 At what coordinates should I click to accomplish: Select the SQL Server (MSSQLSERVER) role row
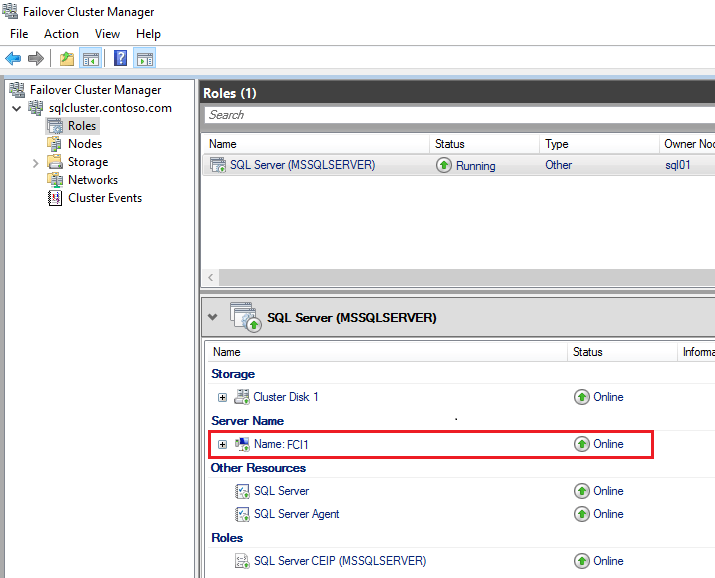coord(302,165)
